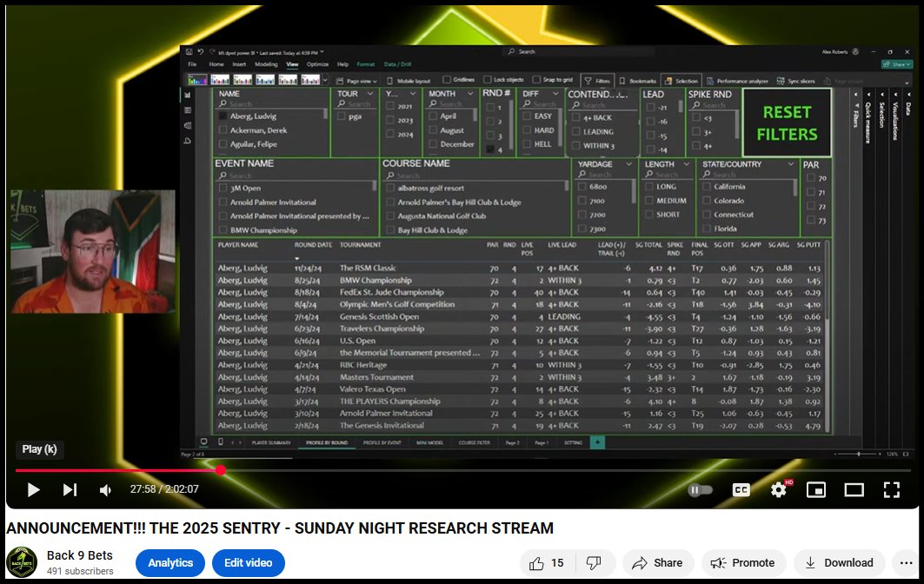Expand the STATE/COUNTRY slicer dropdown chevron

790,164
